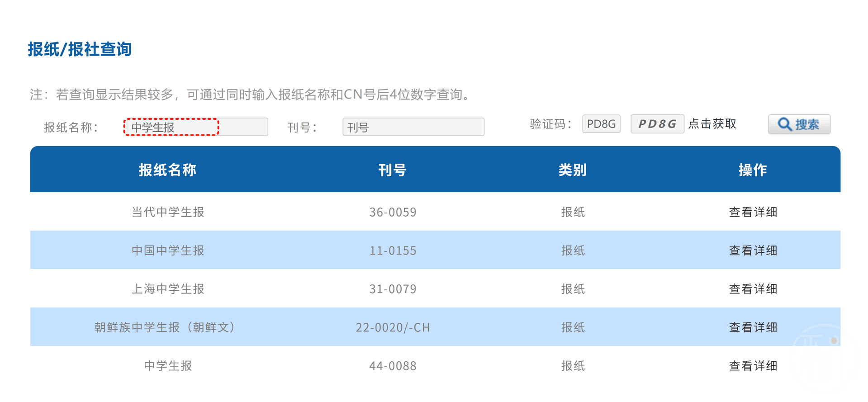This screenshot has width=868, height=402.
Task: Click the 验证码 text entry box
Action: 601,124
